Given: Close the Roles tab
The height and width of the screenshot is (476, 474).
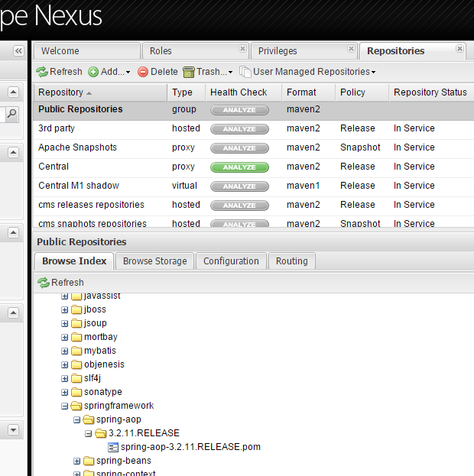Looking at the screenshot, I should pos(242,49).
